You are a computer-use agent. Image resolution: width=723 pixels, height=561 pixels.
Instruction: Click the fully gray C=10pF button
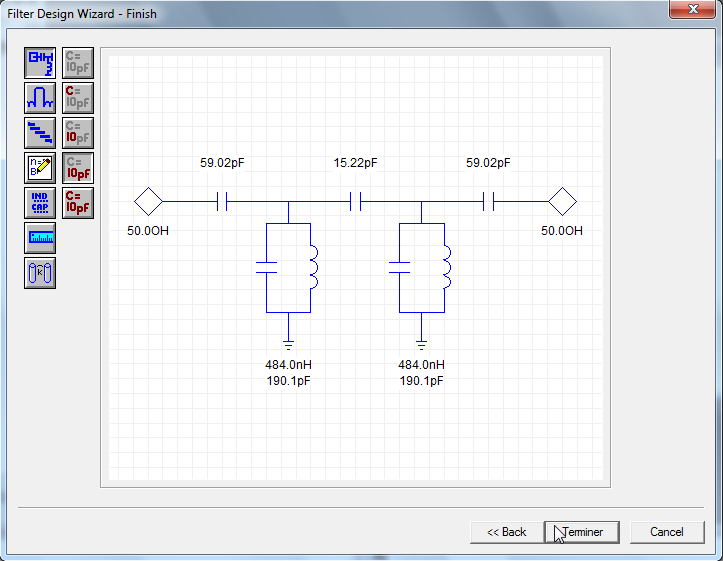pos(77,63)
